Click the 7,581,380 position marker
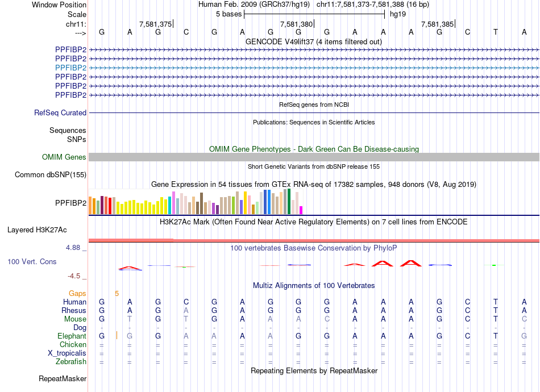540x392 pixels. 296,24
